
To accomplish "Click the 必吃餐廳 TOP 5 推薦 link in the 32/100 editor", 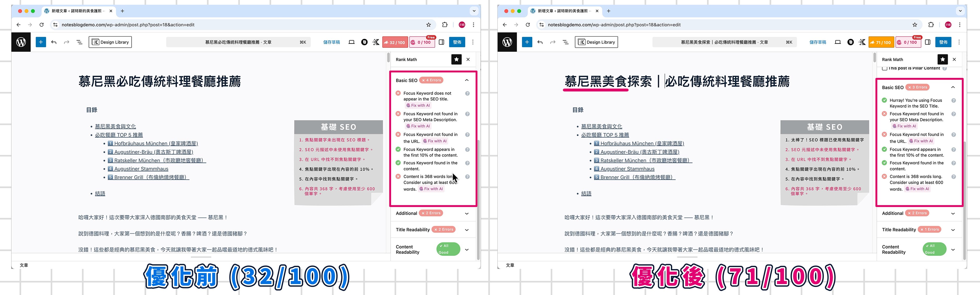I will pyautogui.click(x=119, y=135).
